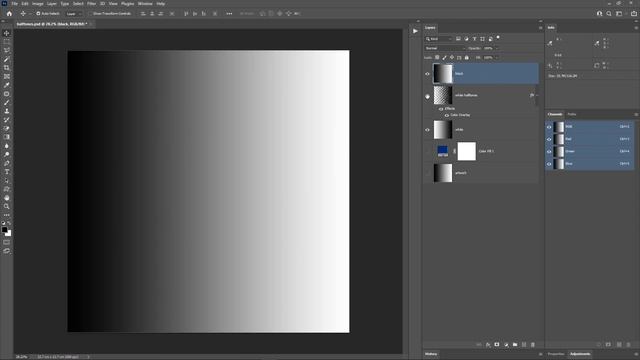Click the Color Fill 1 white mask thumbnail
Image resolution: width=640 pixels, height=360 pixels.
[x=467, y=151]
